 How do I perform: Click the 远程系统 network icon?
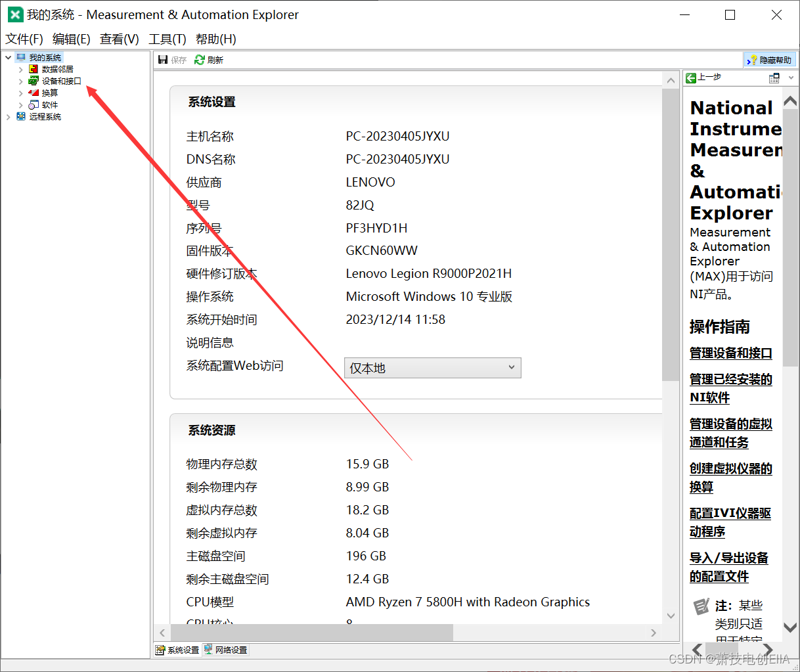coord(21,116)
